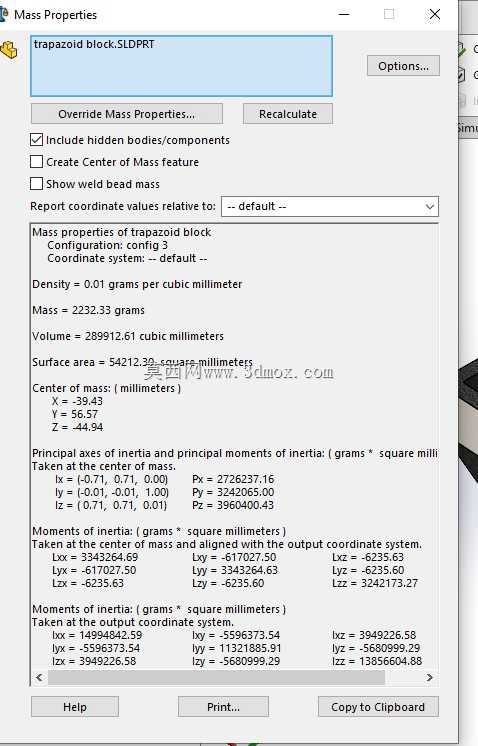Click Ixz = 3949226.58 value
This screenshot has width=478, height=746.
(x=374, y=635)
